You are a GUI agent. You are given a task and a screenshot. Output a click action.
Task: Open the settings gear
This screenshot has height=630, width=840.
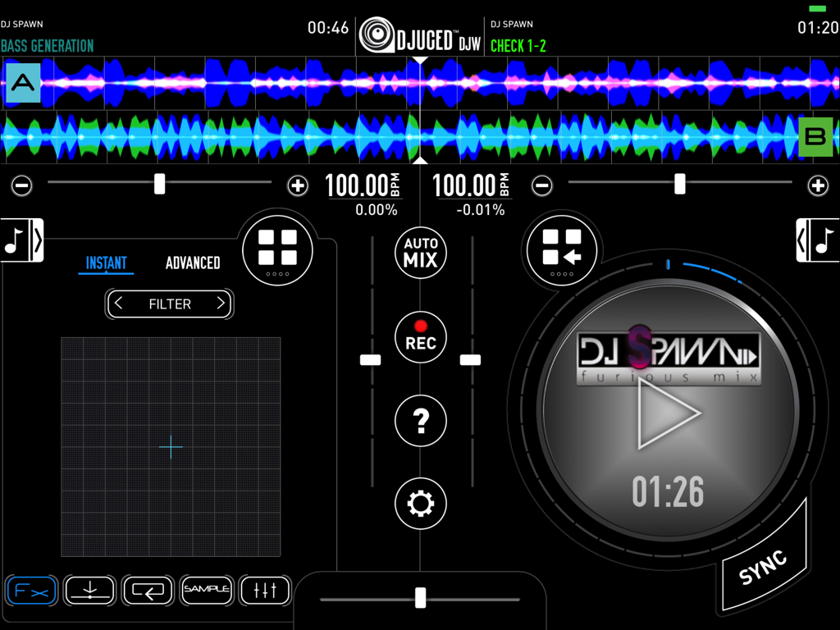click(420, 504)
